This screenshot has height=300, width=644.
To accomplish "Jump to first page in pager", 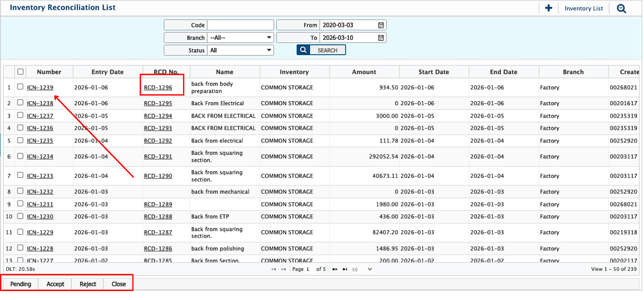I will coord(274,269).
